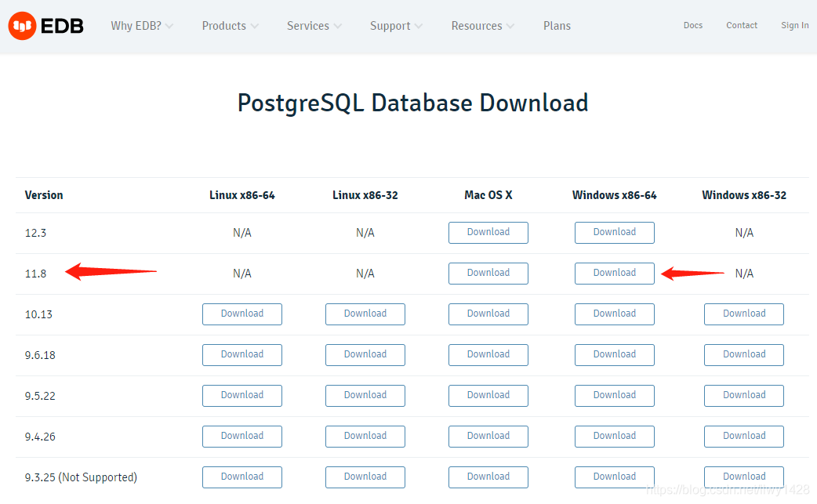
Task: Open the Contact link
Action: point(742,25)
